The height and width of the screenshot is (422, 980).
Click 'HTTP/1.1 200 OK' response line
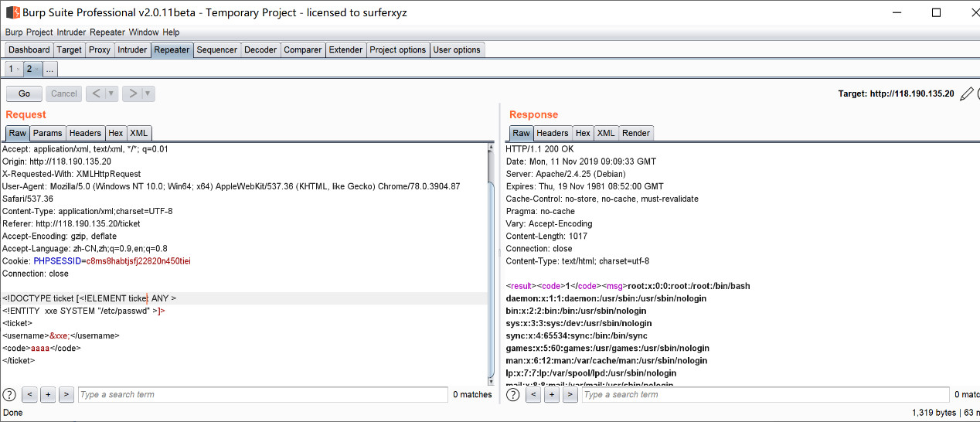539,148
